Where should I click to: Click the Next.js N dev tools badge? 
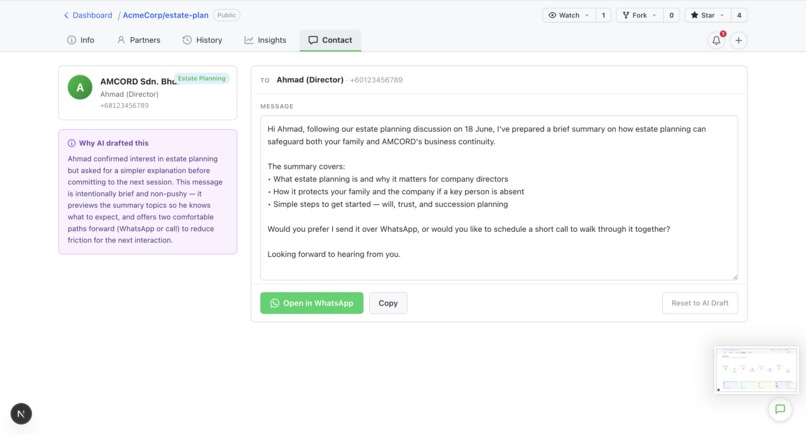point(21,413)
